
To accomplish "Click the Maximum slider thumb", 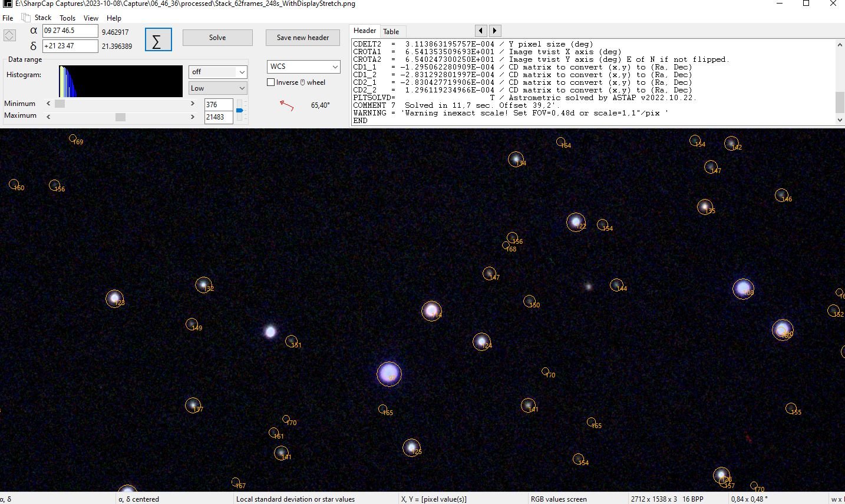I will pos(120,117).
